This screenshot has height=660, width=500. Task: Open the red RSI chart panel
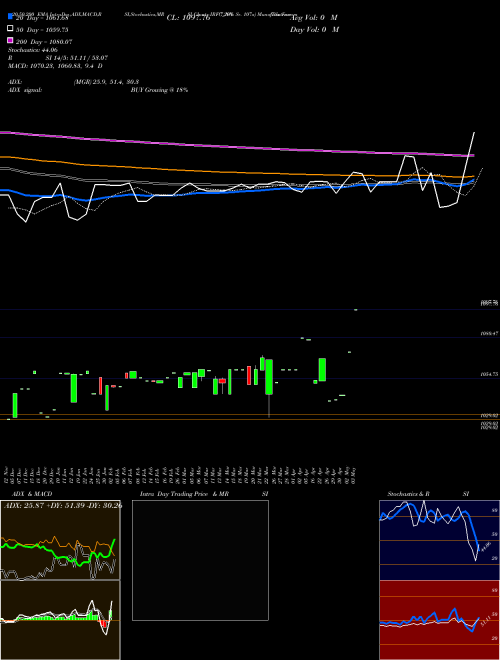click(x=439, y=620)
